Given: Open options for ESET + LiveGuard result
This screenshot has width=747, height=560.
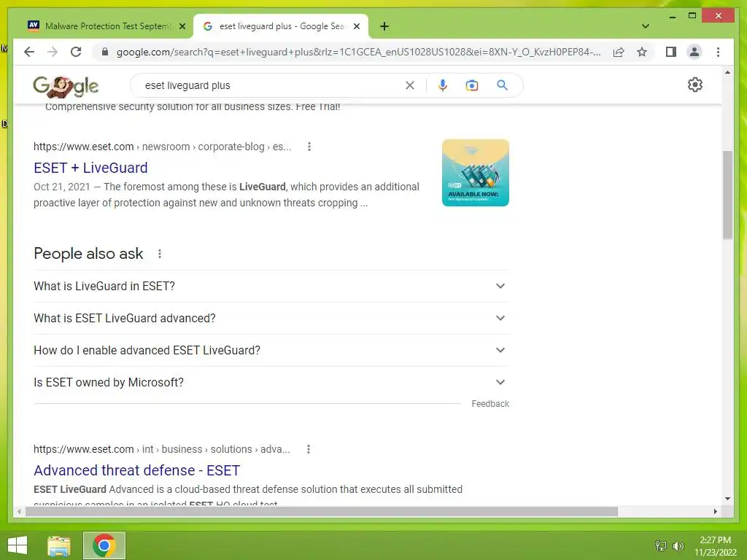Looking at the screenshot, I should (309, 147).
